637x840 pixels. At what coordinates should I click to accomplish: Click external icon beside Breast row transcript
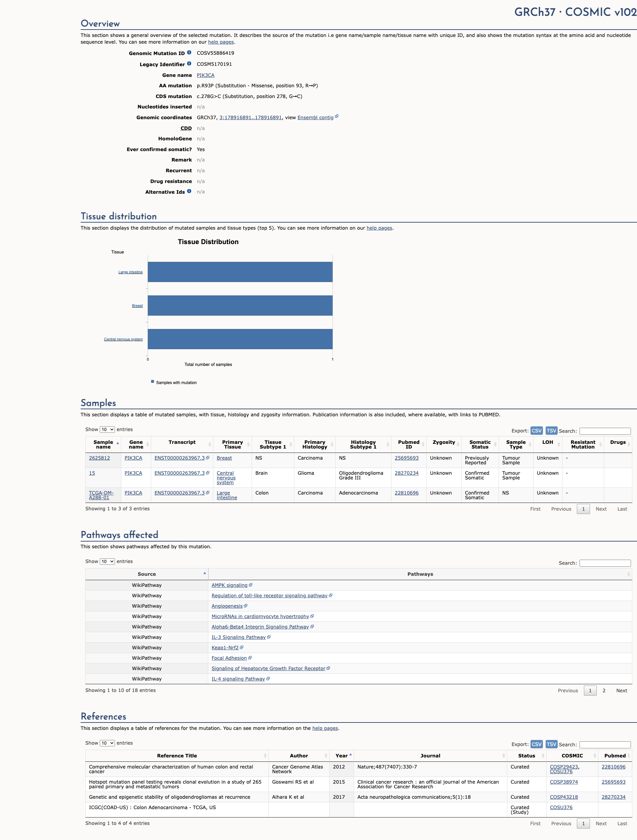[208, 458]
